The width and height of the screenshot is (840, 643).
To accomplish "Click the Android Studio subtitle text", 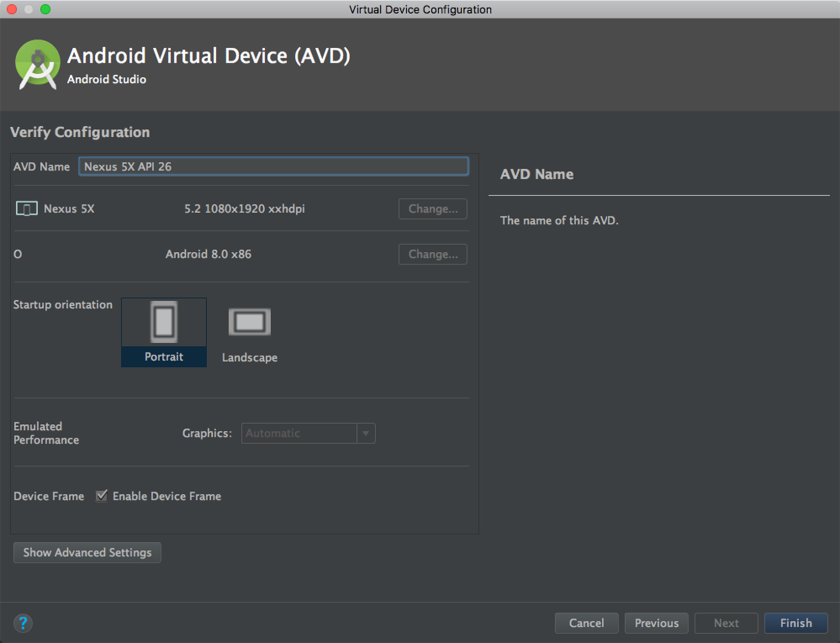I will [x=106, y=79].
